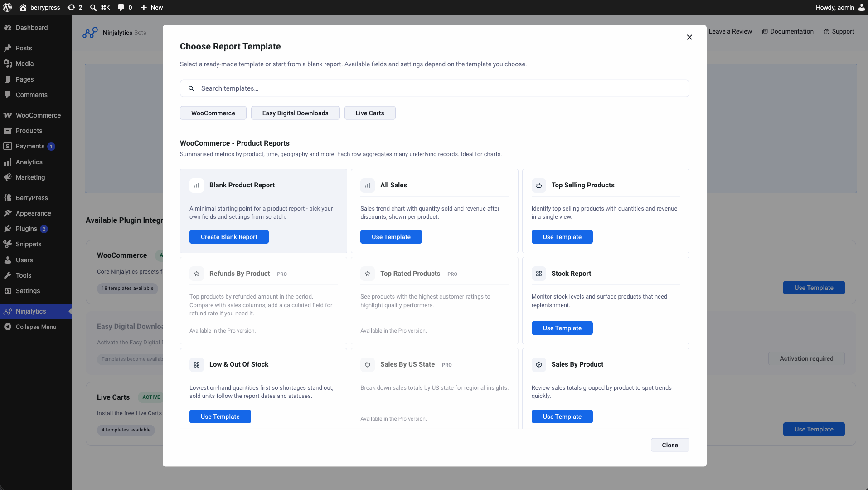Use the Top Selling Products template
This screenshot has height=490, width=868.
pos(562,237)
